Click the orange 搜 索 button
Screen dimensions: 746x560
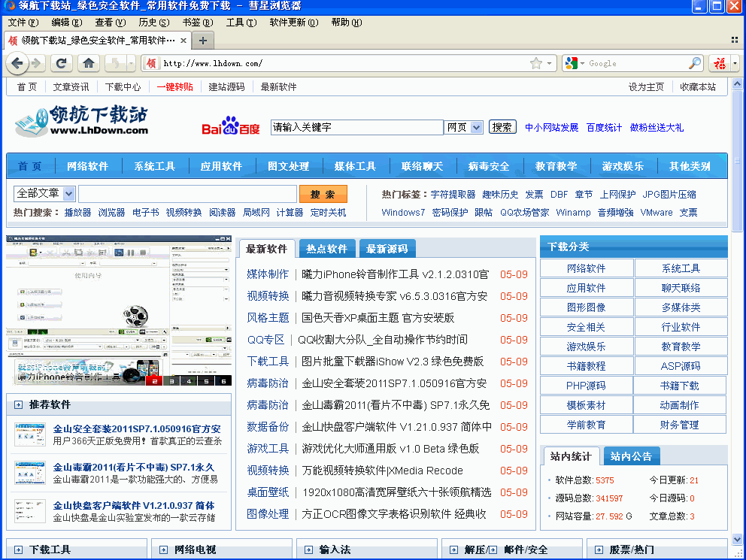tap(323, 194)
